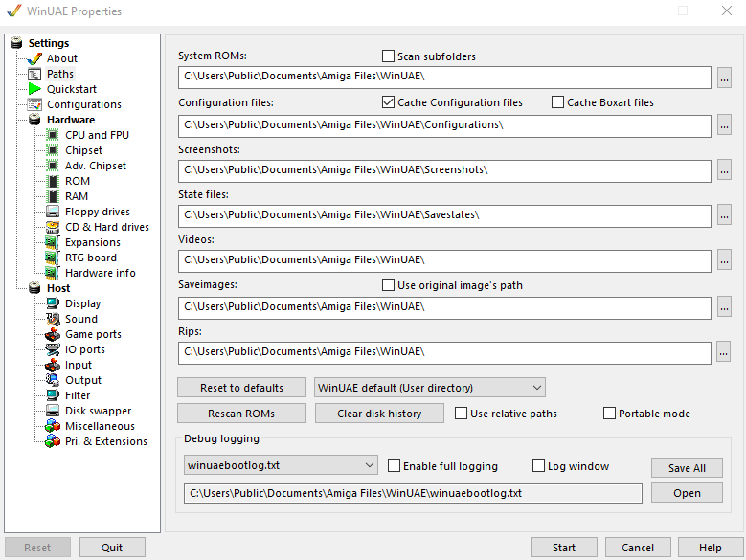Click the Filter monitor icon
Viewport: 746px width, 560px height.
pyautogui.click(x=53, y=395)
